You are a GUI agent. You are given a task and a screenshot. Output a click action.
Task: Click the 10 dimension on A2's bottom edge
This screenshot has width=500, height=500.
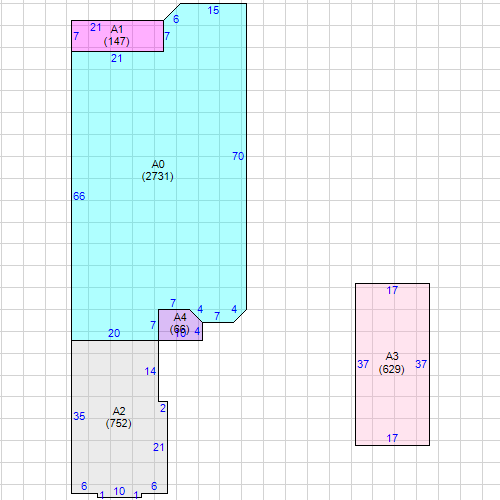pos(119,491)
